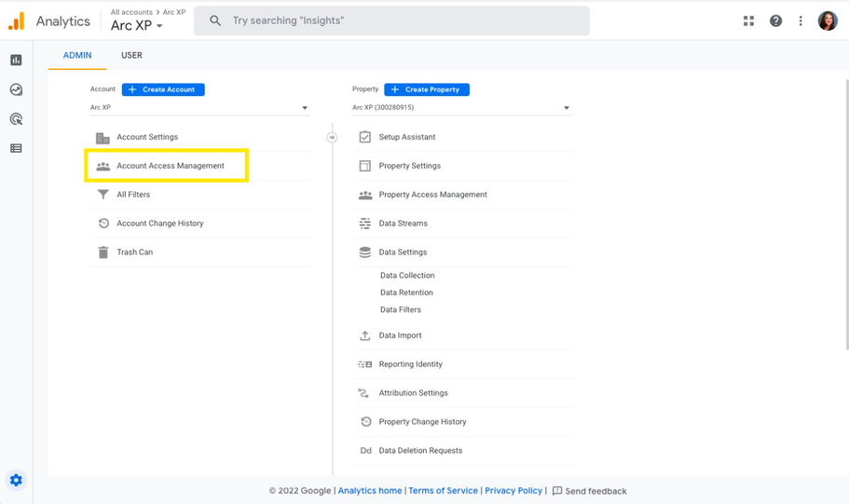Image resolution: width=849 pixels, height=504 pixels.
Task: Click the user profile avatar
Action: [x=828, y=21]
